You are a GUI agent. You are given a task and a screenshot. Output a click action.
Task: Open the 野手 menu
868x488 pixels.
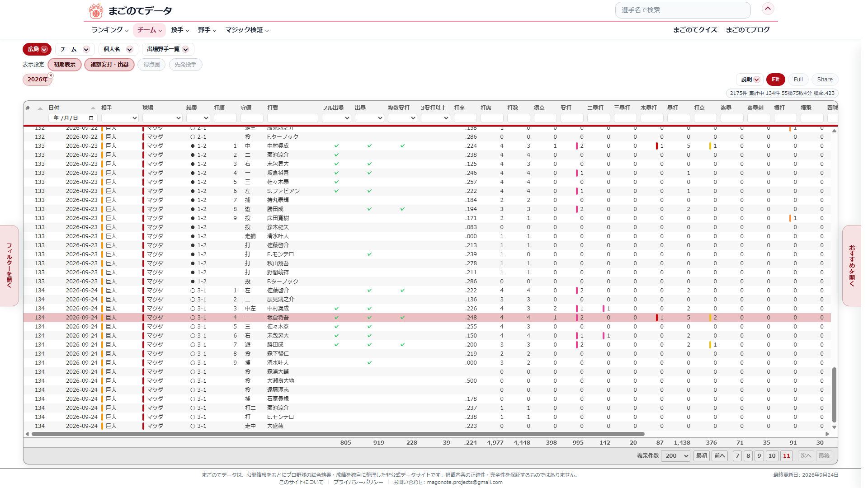click(x=207, y=30)
